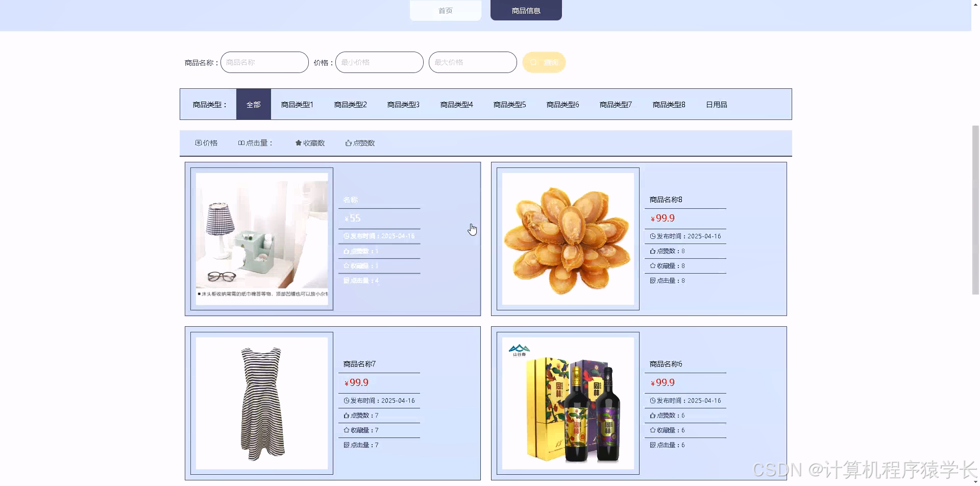
Task: Filter by 商品类型5
Action: 509,105
